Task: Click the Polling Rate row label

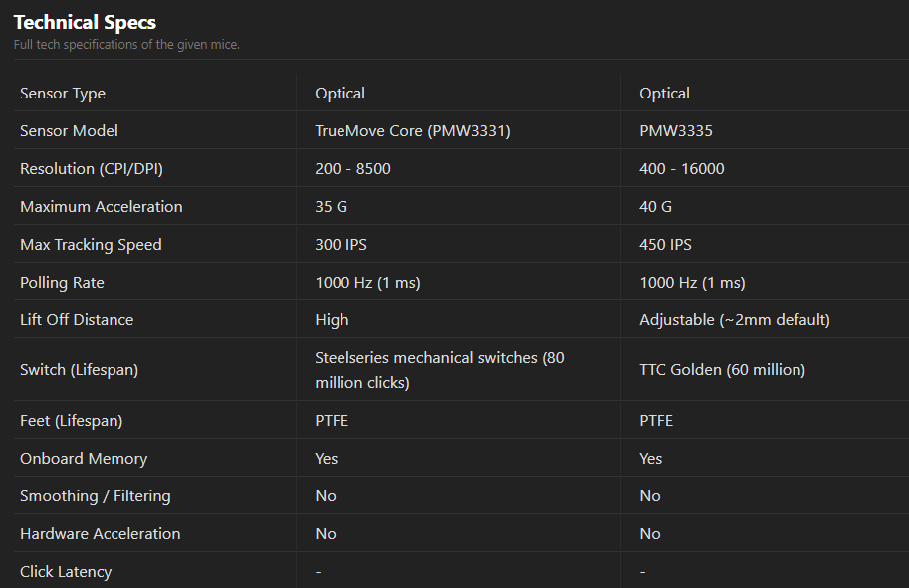Action: [62, 283]
